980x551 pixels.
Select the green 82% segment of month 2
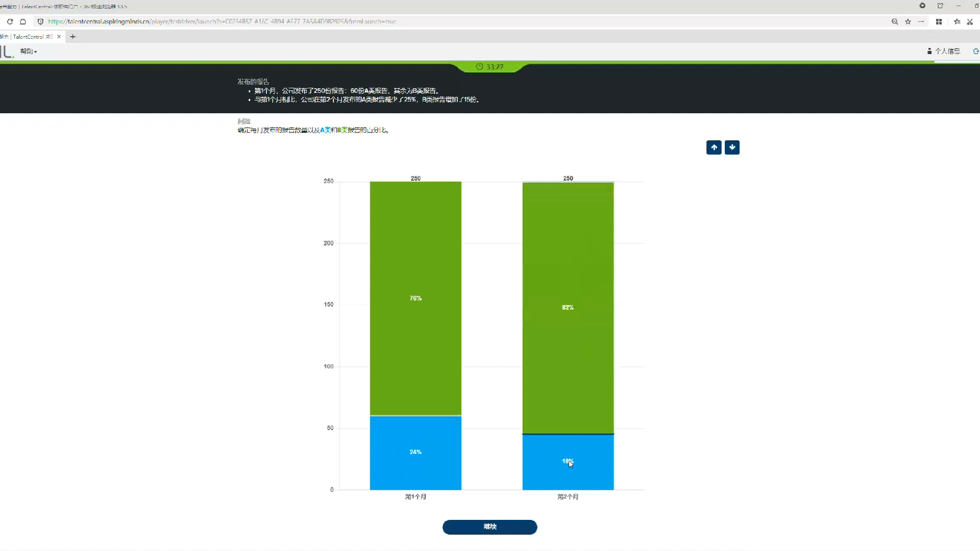pyautogui.click(x=568, y=308)
